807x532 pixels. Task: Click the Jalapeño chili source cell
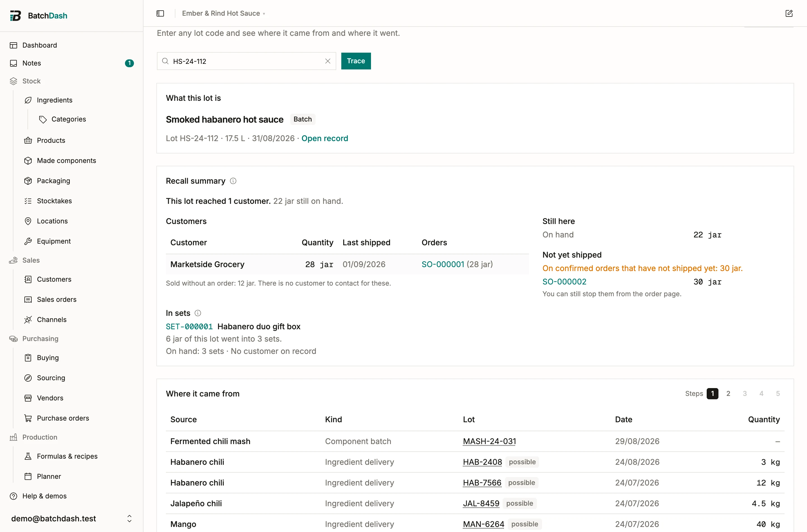pyautogui.click(x=196, y=503)
